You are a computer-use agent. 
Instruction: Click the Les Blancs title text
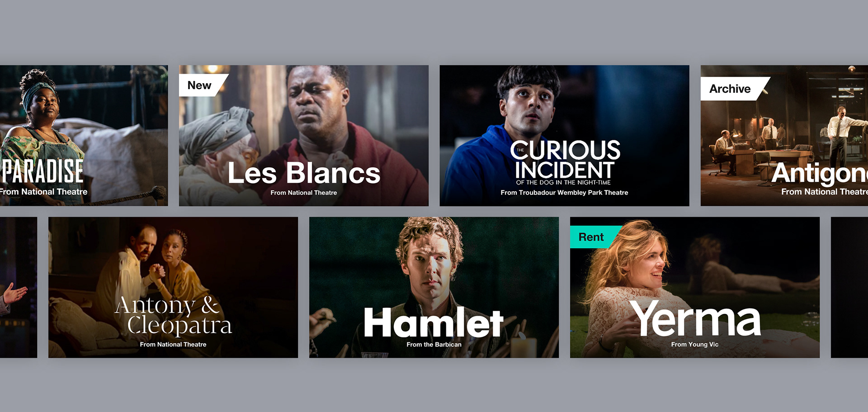click(x=304, y=173)
